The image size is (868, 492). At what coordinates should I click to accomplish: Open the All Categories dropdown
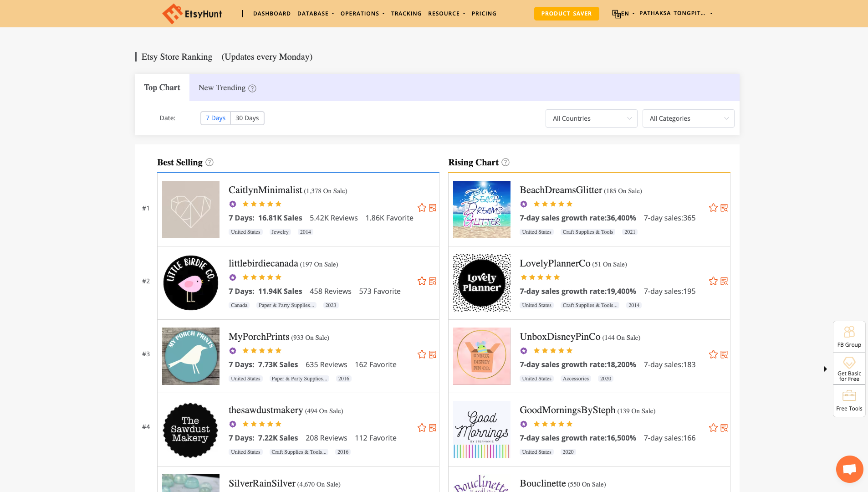688,118
